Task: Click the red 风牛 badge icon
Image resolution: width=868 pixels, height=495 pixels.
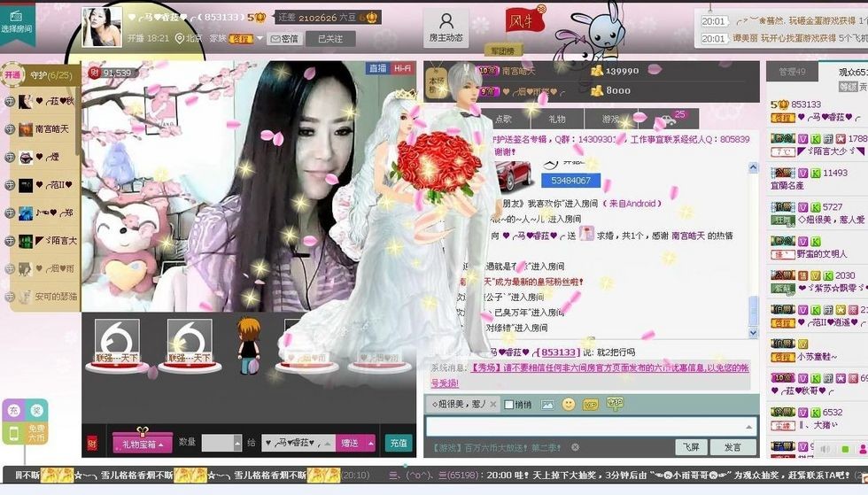Action: click(524, 21)
